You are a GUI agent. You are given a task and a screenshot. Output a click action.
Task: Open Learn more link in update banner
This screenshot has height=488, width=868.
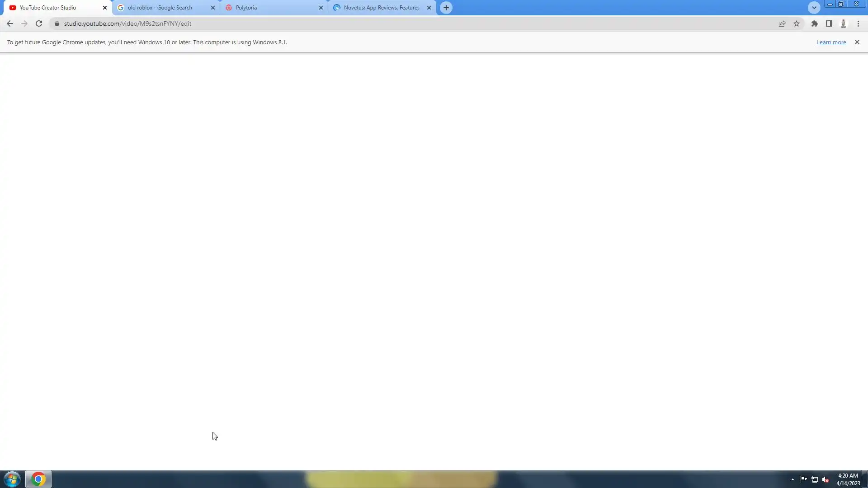pyautogui.click(x=831, y=42)
